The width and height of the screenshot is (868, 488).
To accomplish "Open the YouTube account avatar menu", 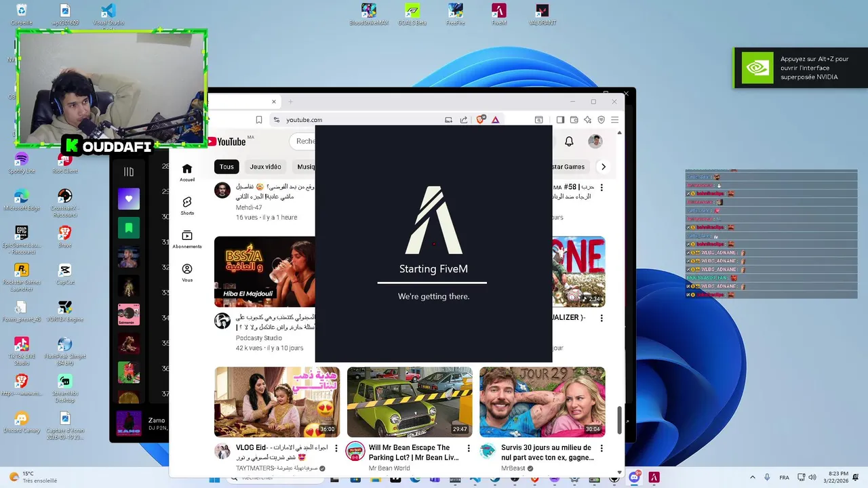I will point(595,141).
